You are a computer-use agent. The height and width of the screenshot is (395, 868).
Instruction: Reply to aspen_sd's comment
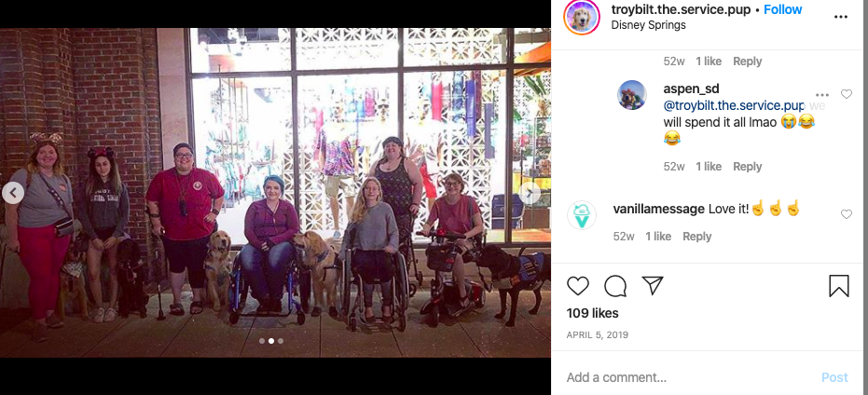pos(748,167)
